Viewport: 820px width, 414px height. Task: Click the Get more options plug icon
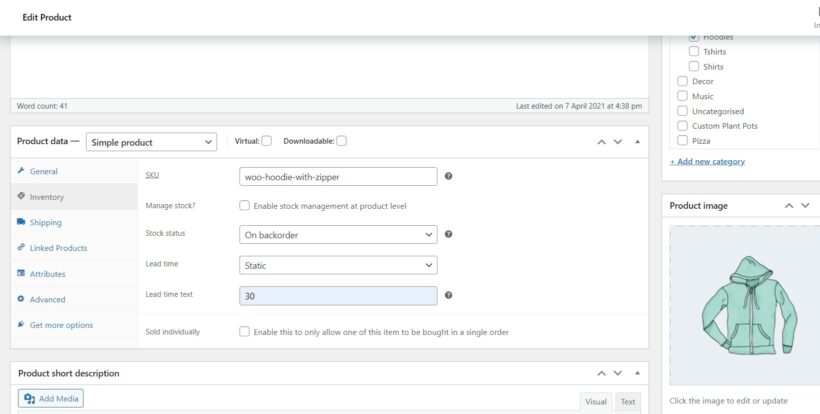[x=21, y=324]
